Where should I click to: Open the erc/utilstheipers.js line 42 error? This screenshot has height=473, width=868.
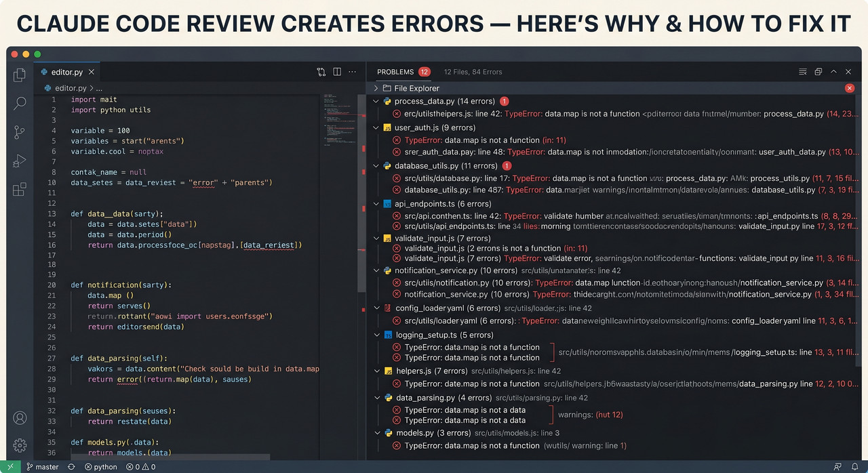pyautogui.click(x=625, y=114)
